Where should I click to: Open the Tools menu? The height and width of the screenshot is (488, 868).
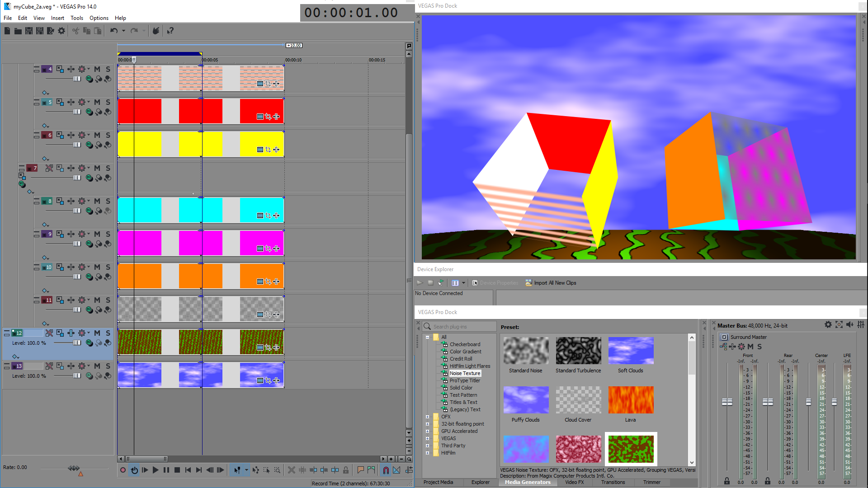(x=76, y=18)
